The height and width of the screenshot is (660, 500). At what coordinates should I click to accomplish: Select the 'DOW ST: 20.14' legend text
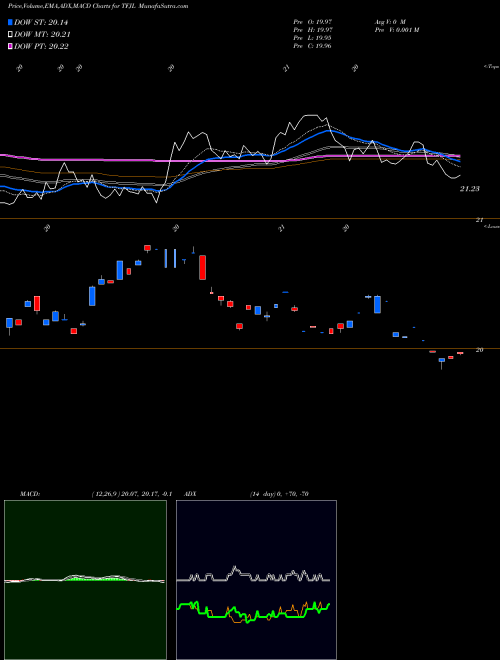click(x=41, y=22)
